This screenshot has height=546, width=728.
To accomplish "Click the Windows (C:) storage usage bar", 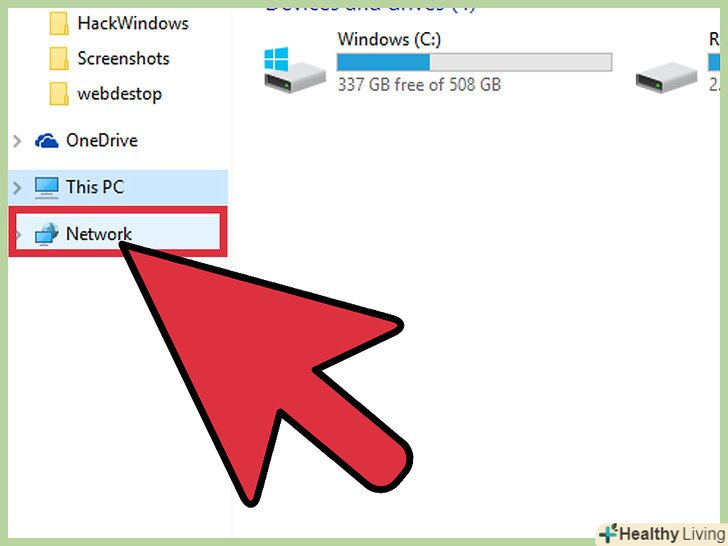I will [x=474, y=62].
